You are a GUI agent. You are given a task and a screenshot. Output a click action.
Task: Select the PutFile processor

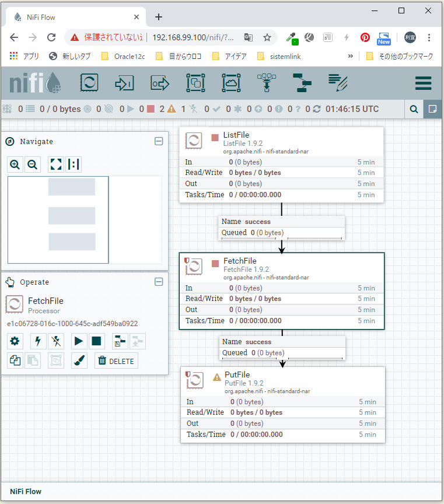click(x=282, y=405)
